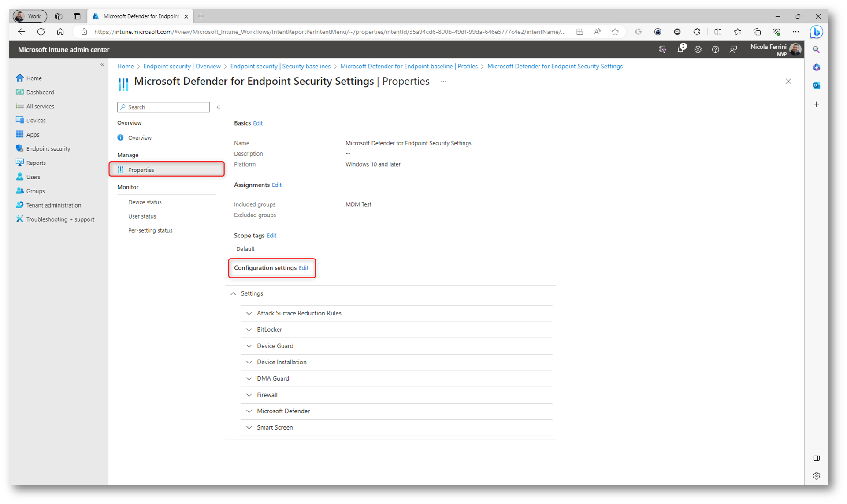The width and height of the screenshot is (847, 504).
Task: Open the Edge split screen icon
Action: point(718,32)
